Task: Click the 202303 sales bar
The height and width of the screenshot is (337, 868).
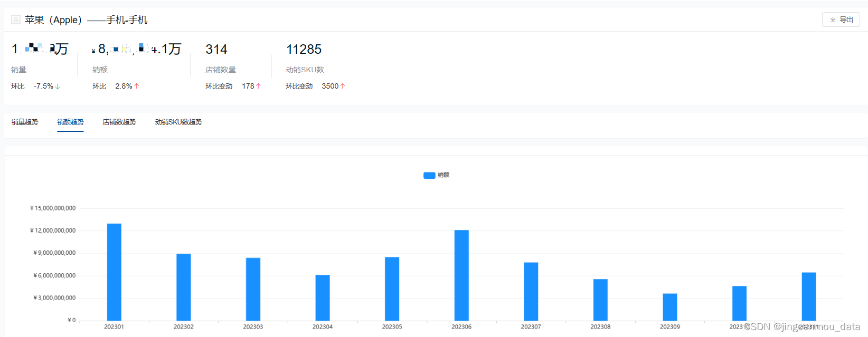Action: coord(253,289)
